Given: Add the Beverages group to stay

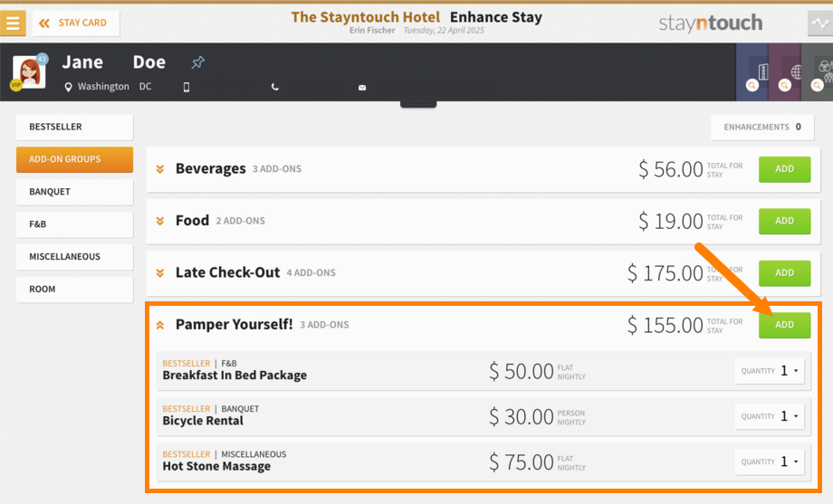Looking at the screenshot, I should pyautogui.click(x=785, y=169).
